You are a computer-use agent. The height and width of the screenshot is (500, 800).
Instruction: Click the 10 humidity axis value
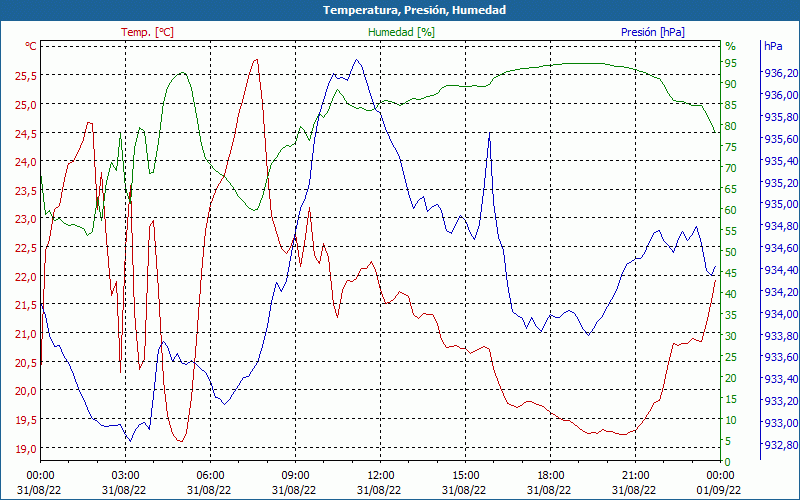[x=731, y=420]
